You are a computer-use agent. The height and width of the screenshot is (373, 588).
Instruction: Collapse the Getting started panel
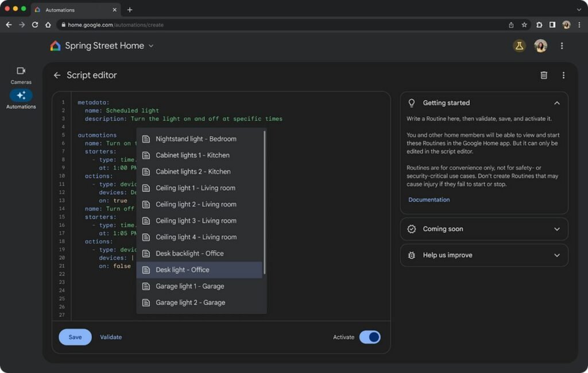tap(556, 102)
